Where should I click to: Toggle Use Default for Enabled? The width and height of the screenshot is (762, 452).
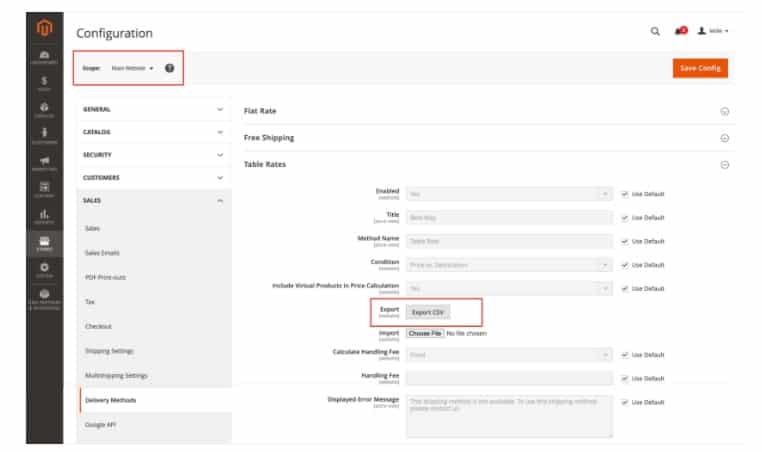(x=625, y=194)
